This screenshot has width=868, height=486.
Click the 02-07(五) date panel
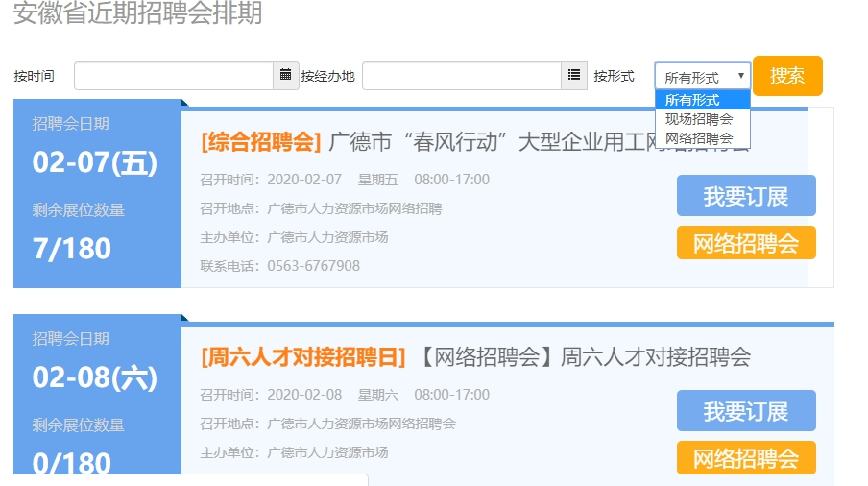(x=94, y=162)
